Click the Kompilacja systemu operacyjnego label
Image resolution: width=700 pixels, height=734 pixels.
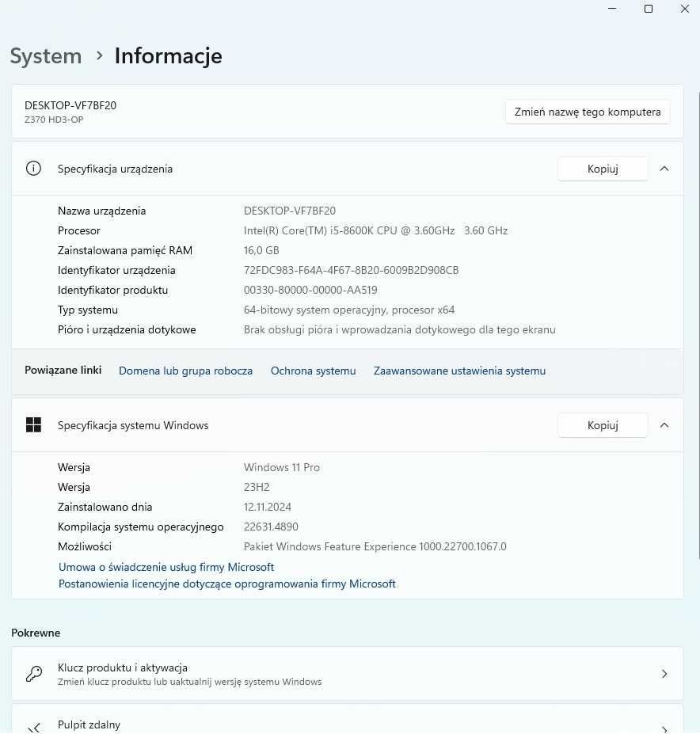tap(140, 527)
